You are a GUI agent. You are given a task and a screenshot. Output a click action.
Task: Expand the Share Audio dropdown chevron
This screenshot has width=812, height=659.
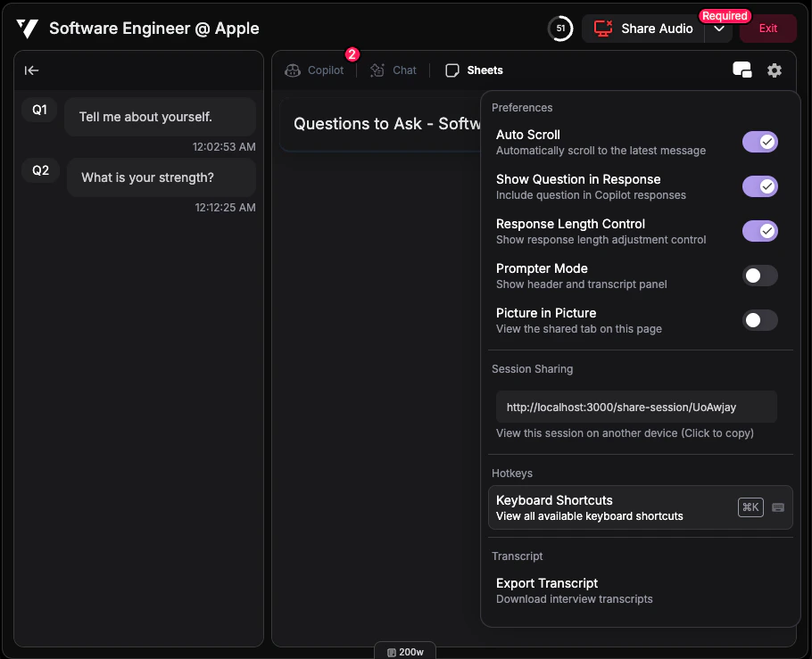click(x=719, y=29)
